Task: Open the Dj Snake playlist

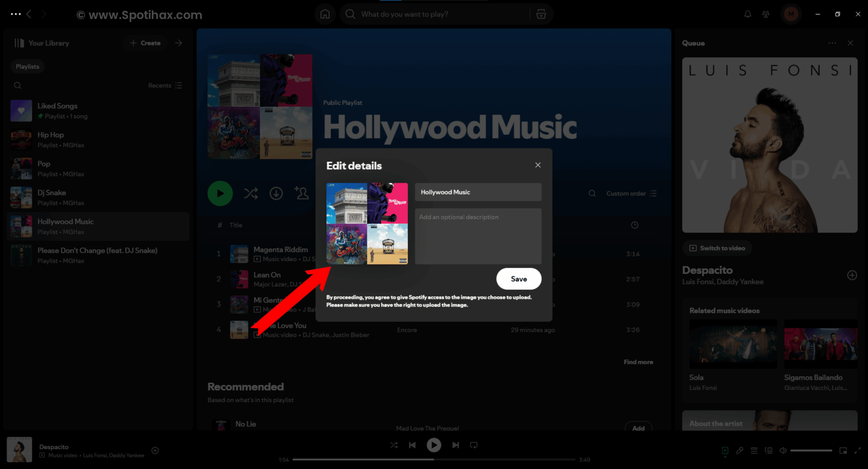Action: tap(98, 198)
